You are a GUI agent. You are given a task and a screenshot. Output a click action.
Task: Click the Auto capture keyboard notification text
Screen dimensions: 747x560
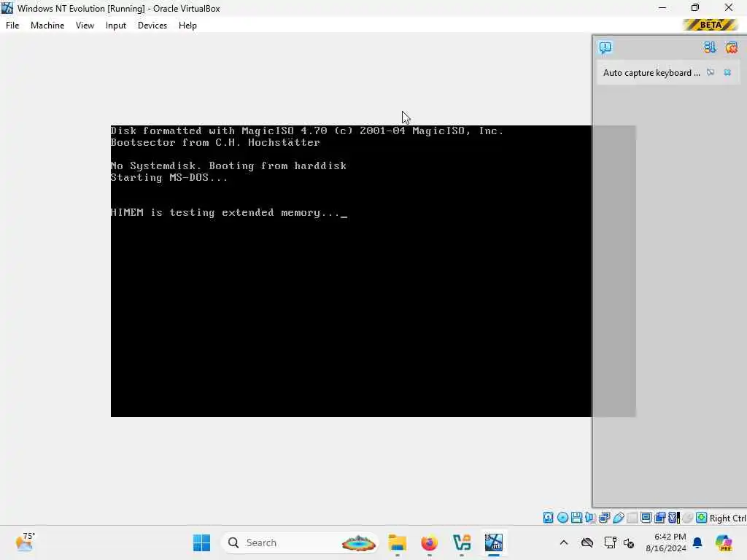pos(651,73)
